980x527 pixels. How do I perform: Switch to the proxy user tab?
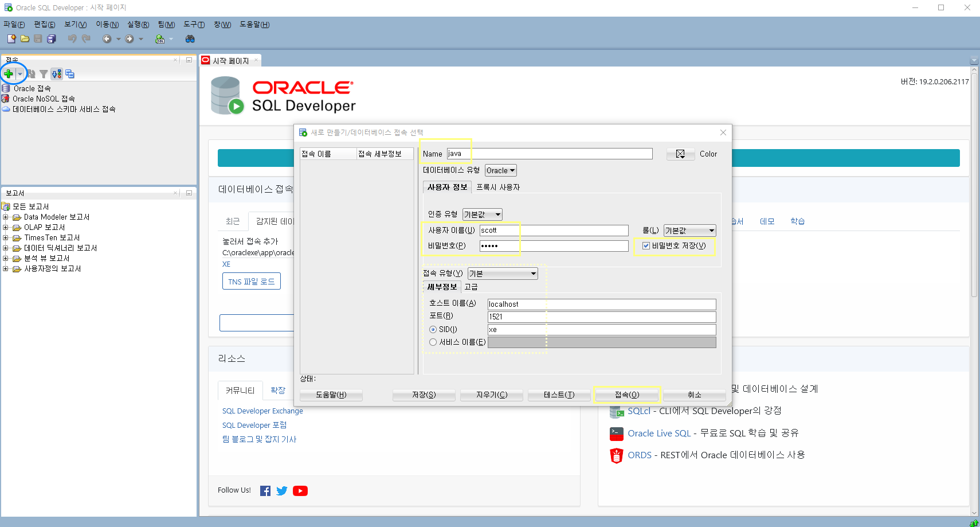point(498,187)
